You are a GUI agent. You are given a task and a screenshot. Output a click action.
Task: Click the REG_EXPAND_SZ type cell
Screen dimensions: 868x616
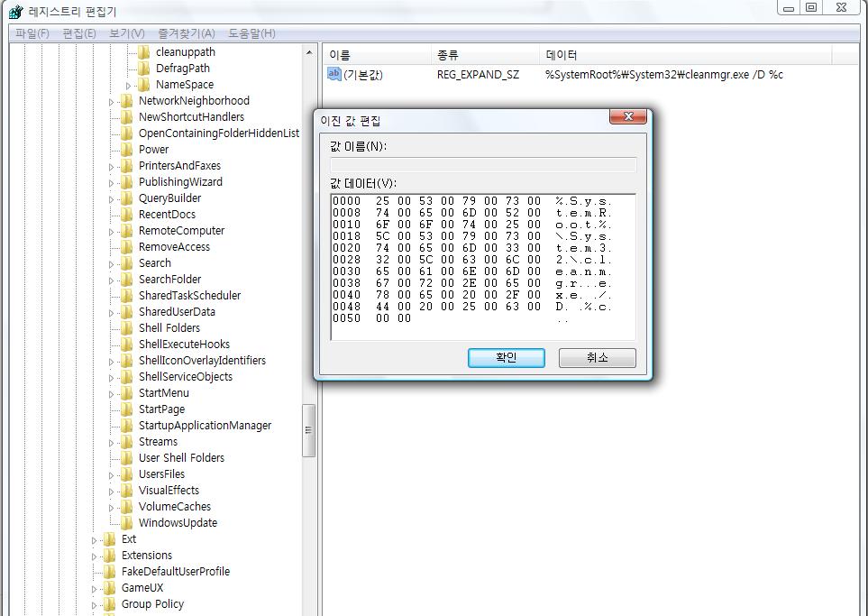click(478, 74)
